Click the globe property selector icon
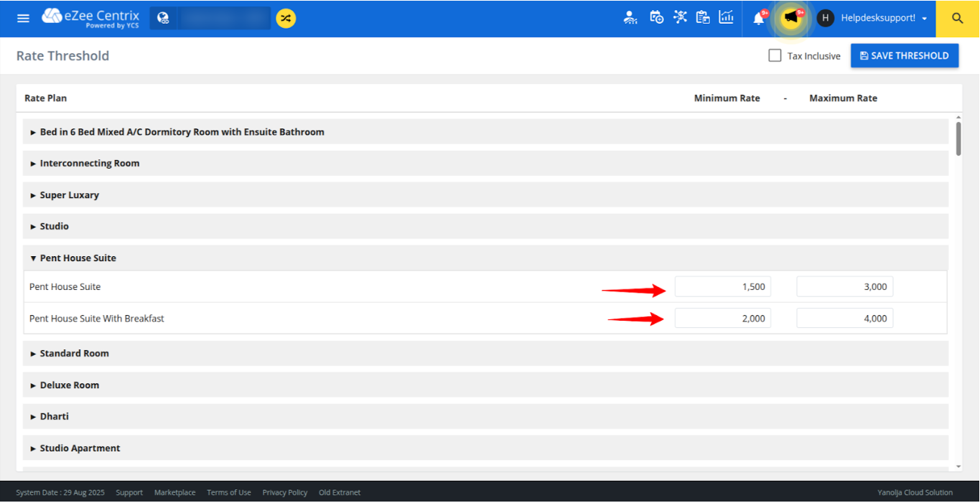Image resolution: width=980 pixels, height=503 pixels. 163,18
